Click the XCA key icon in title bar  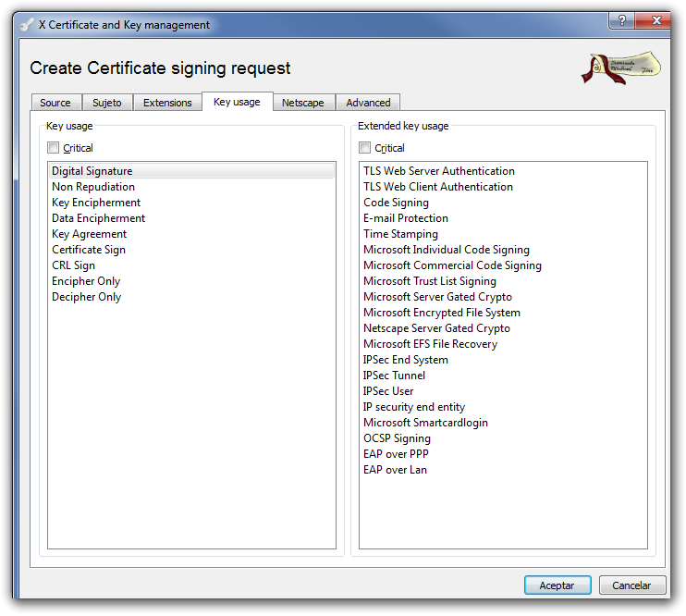27,25
